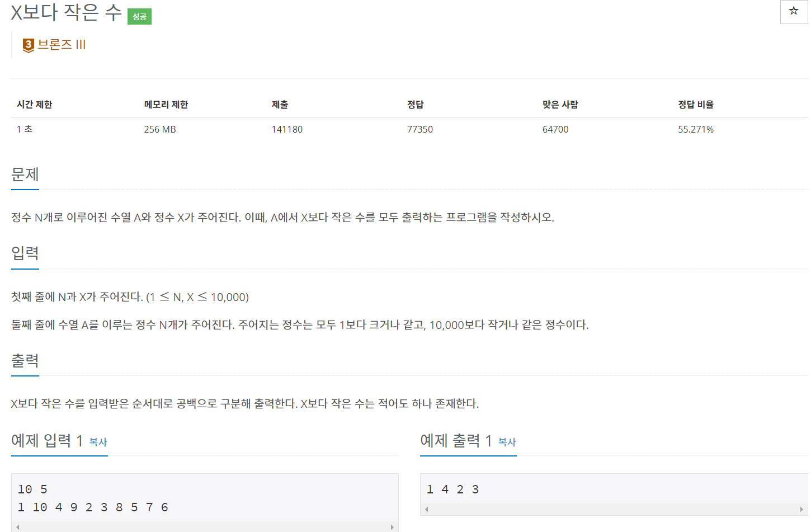
Task: Click the '입력' section heading
Action: tap(25, 253)
